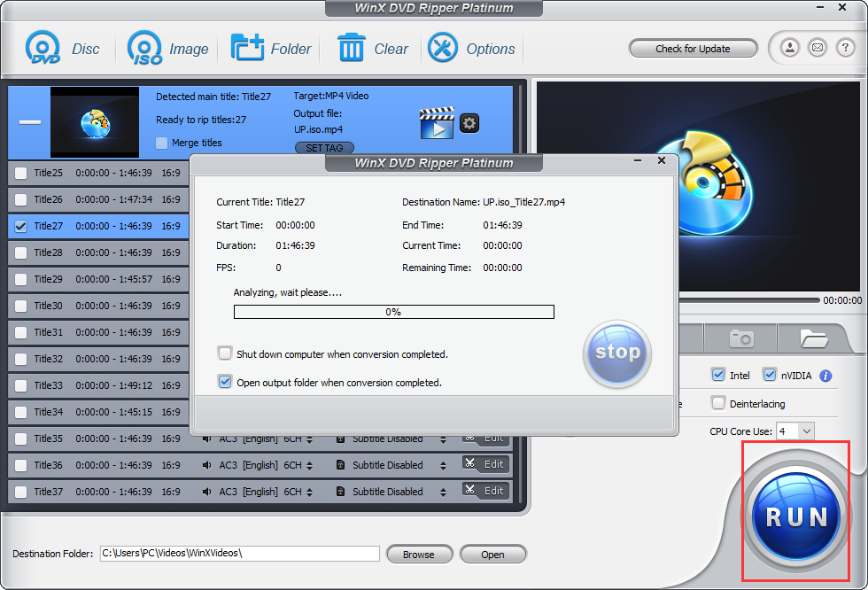The image size is (868, 590).
Task: Open the CPU Core Use dropdown
Action: (x=806, y=431)
